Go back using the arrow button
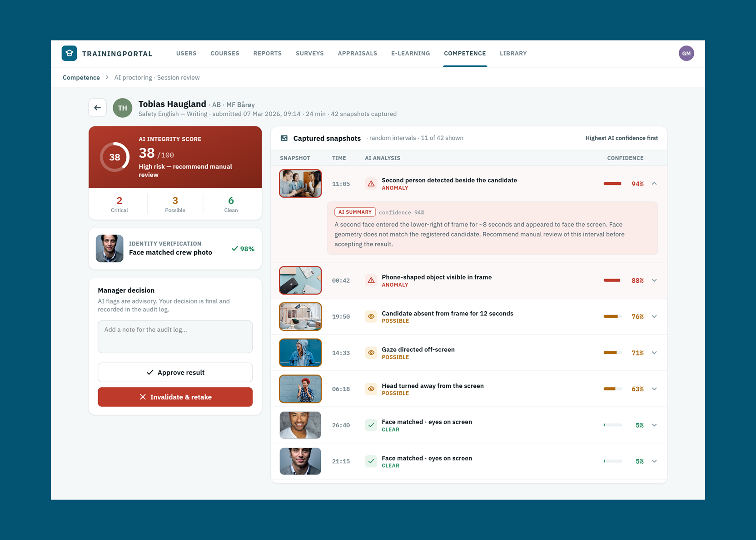 pos(98,108)
